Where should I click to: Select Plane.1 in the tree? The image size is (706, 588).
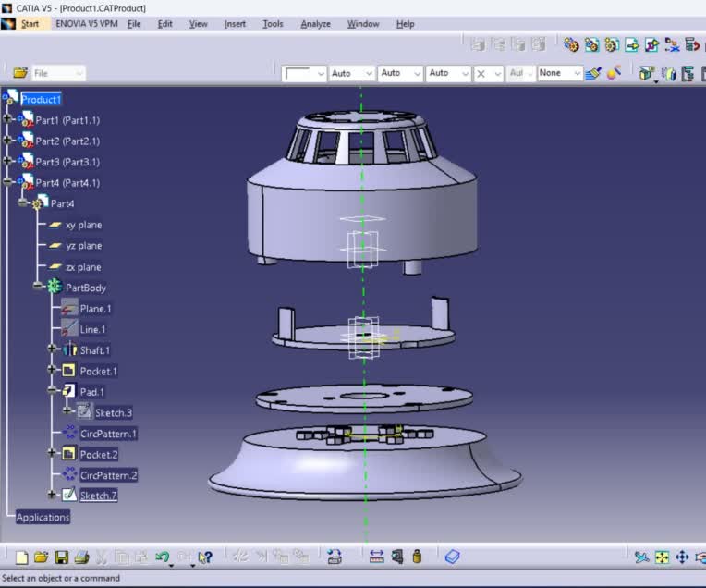(x=95, y=309)
